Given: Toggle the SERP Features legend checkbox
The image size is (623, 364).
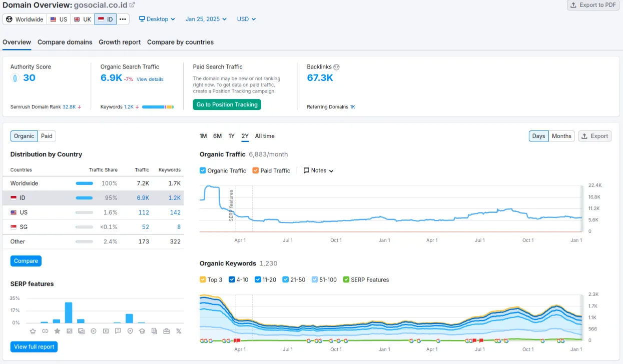Looking at the screenshot, I should tap(346, 279).
